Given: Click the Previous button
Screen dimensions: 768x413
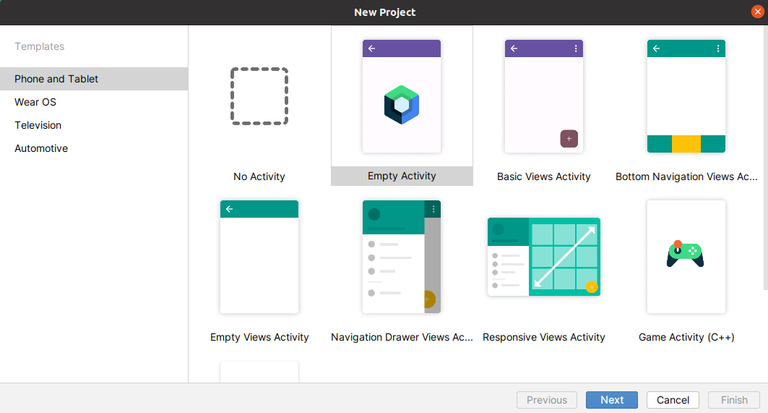Looking at the screenshot, I should tap(547, 400).
